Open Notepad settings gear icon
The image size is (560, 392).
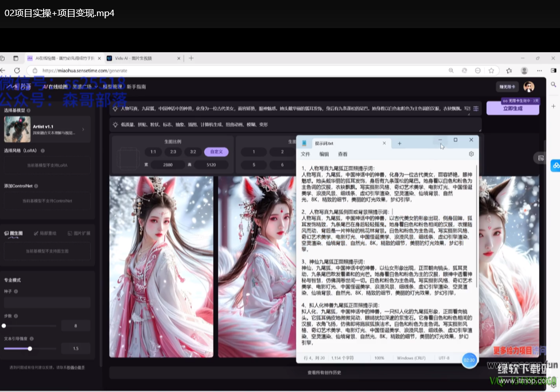point(471,154)
